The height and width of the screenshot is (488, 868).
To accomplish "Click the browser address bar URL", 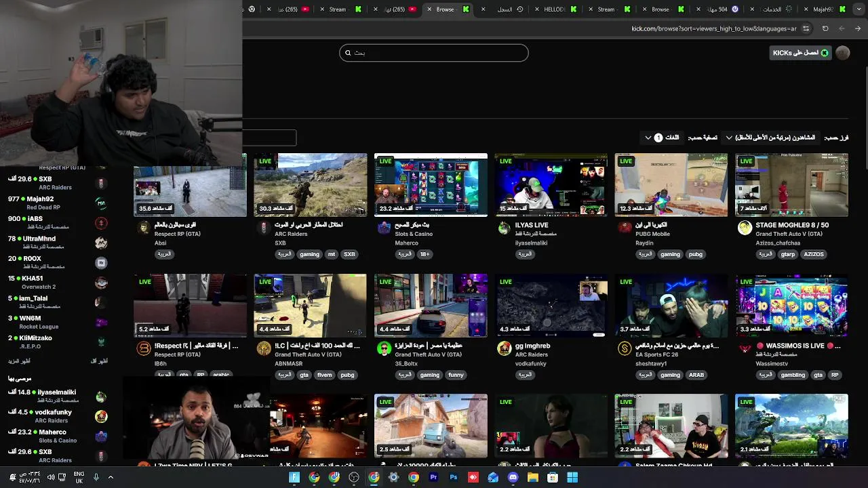I will pyautogui.click(x=714, y=28).
